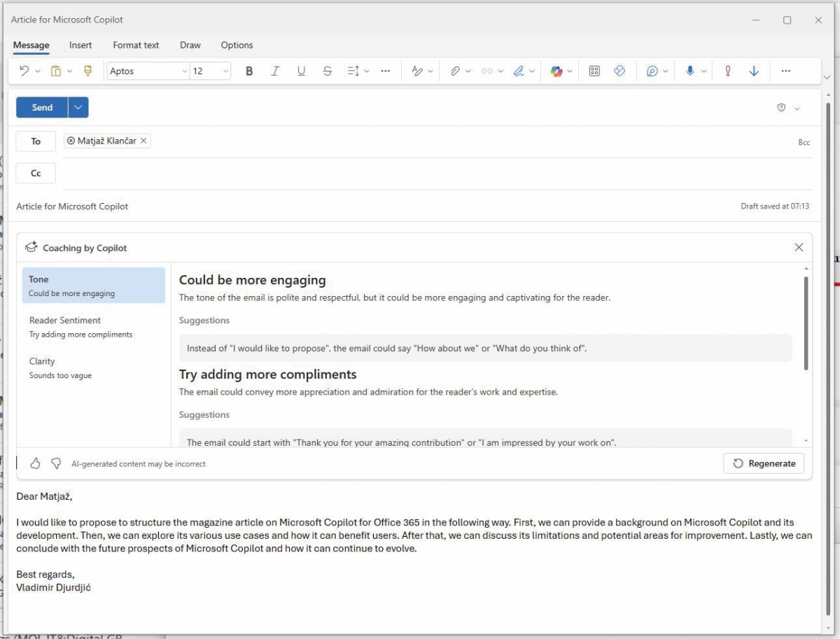Click into the Cc address field

(x=437, y=173)
